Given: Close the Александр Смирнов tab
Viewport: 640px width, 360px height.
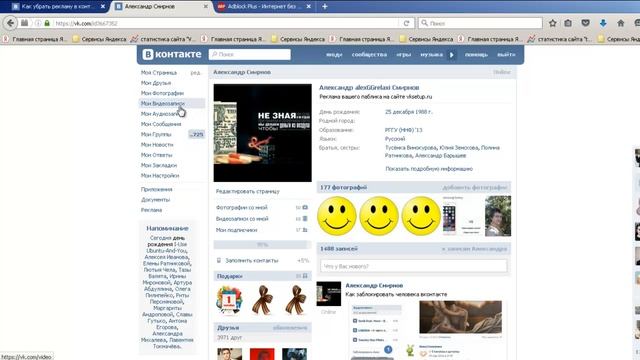Looking at the screenshot, I should (206, 7).
